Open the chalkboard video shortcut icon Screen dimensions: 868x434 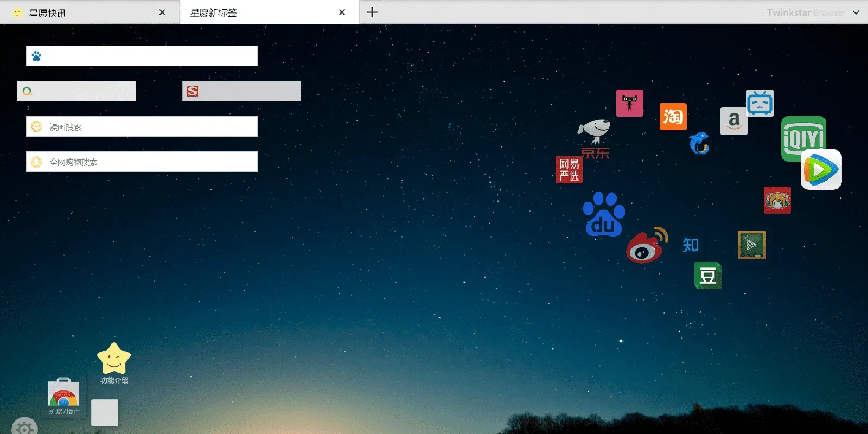pyautogui.click(x=752, y=245)
